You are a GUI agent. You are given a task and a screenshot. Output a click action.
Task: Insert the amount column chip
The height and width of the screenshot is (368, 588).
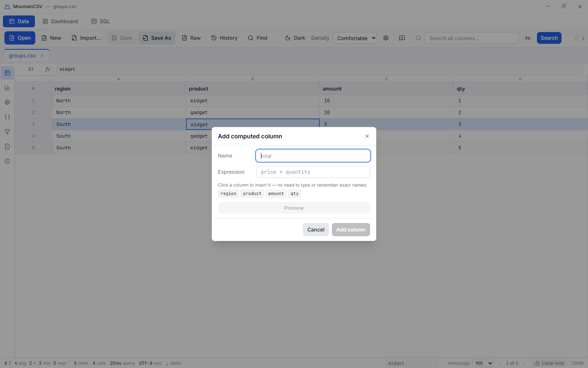[x=276, y=194]
